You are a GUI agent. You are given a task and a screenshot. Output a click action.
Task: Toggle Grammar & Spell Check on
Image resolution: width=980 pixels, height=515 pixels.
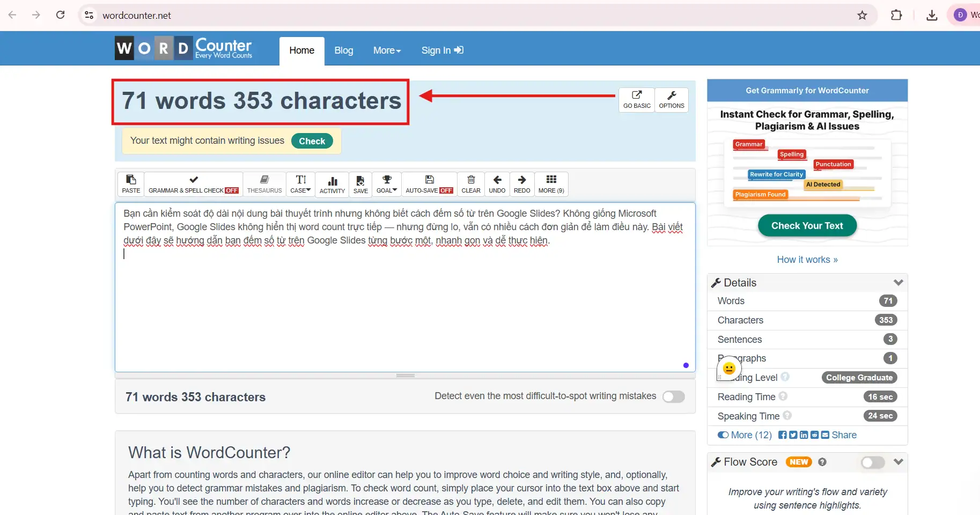click(193, 184)
